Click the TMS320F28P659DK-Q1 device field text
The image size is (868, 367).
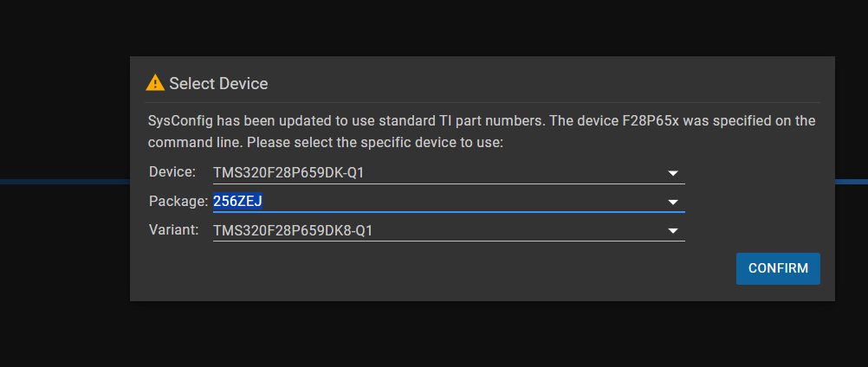click(x=288, y=173)
